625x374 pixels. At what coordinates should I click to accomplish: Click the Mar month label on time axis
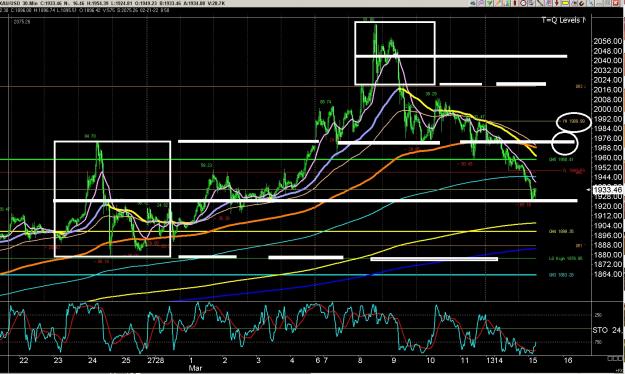(195, 368)
